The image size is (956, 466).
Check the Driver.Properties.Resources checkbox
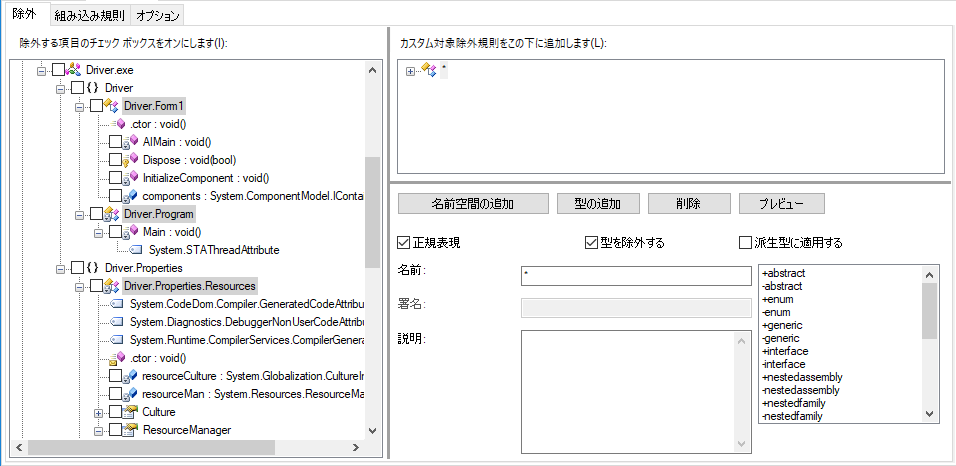(96, 286)
